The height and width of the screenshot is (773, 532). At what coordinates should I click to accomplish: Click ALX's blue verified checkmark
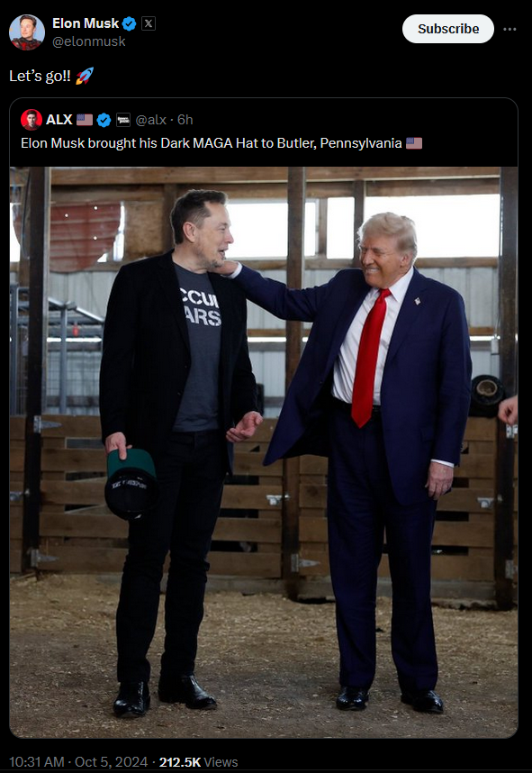104,120
